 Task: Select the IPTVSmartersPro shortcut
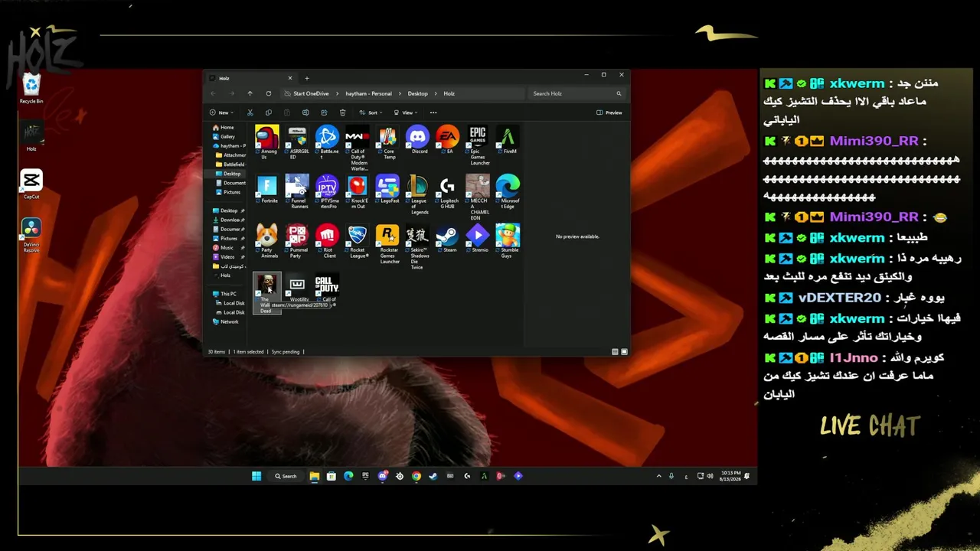point(328,192)
